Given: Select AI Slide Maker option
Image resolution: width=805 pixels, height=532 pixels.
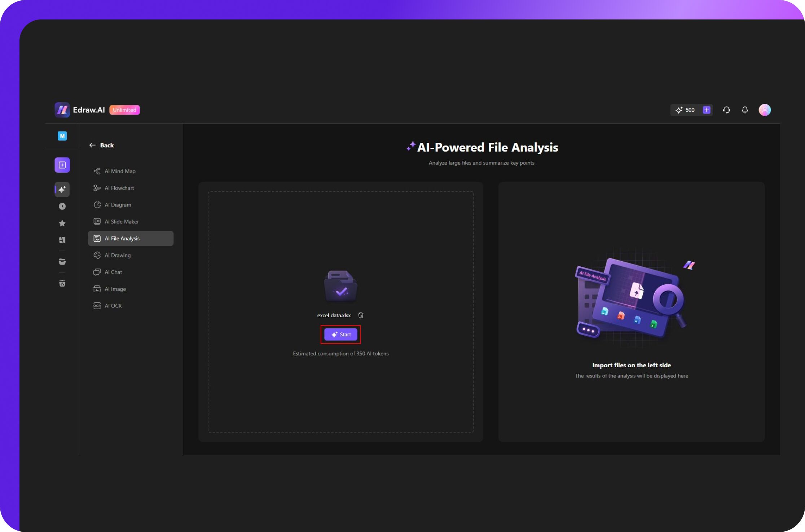Looking at the screenshot, I should pos(122,221).
